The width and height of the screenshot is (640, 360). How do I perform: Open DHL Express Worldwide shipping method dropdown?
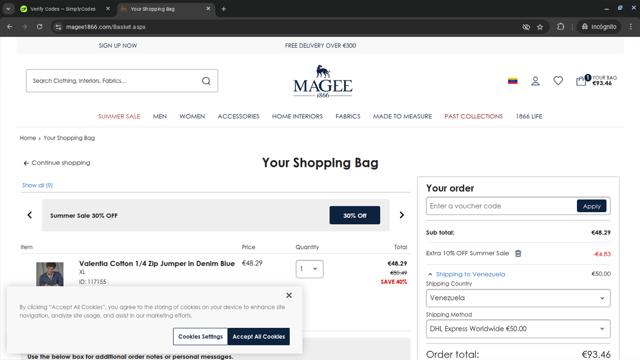click(518, 329)
